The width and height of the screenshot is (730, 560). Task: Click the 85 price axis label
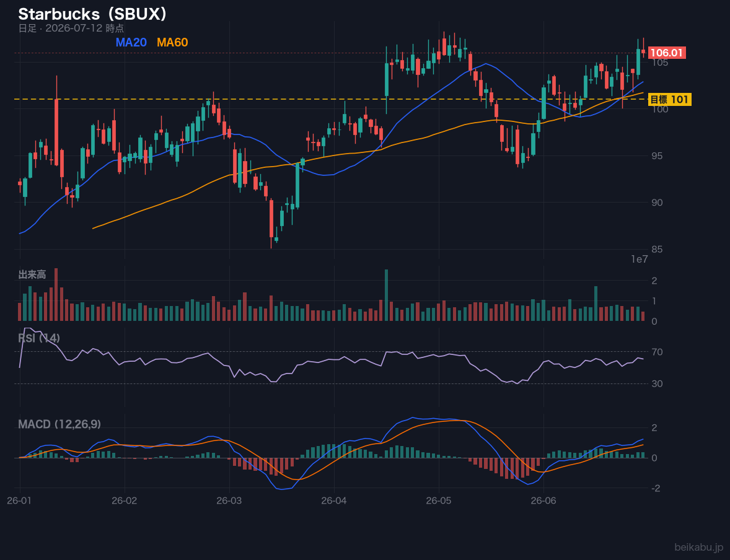(x=657, y=250)
